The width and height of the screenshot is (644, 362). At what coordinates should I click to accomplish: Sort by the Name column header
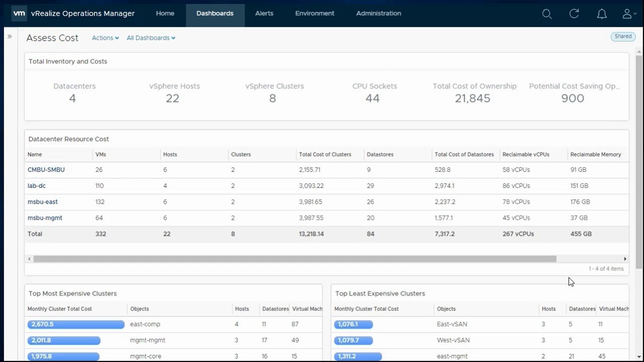click(x=35, y=154)
